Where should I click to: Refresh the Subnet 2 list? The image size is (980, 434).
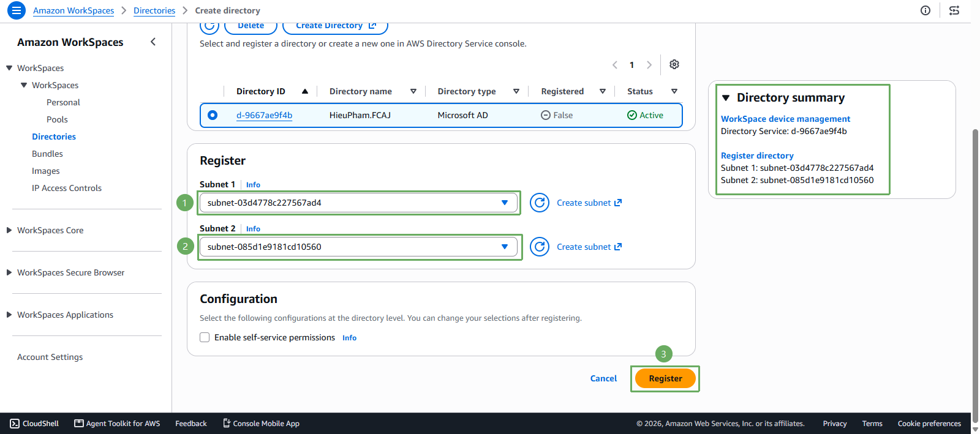point(540,247)
